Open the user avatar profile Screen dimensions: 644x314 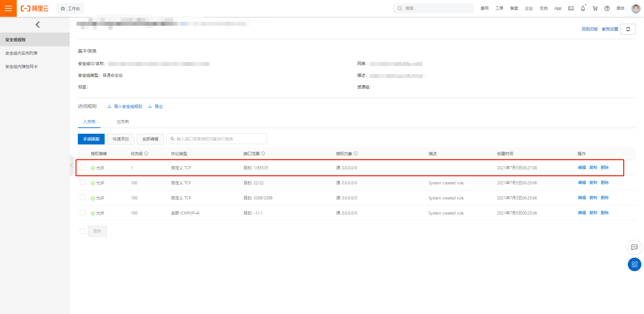click(636, 8)
